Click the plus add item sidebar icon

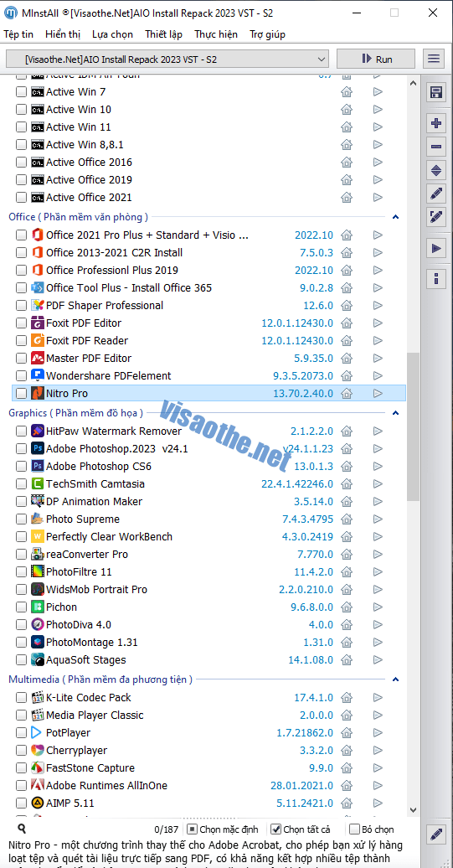pyautogui.click(x=436, y=123)
